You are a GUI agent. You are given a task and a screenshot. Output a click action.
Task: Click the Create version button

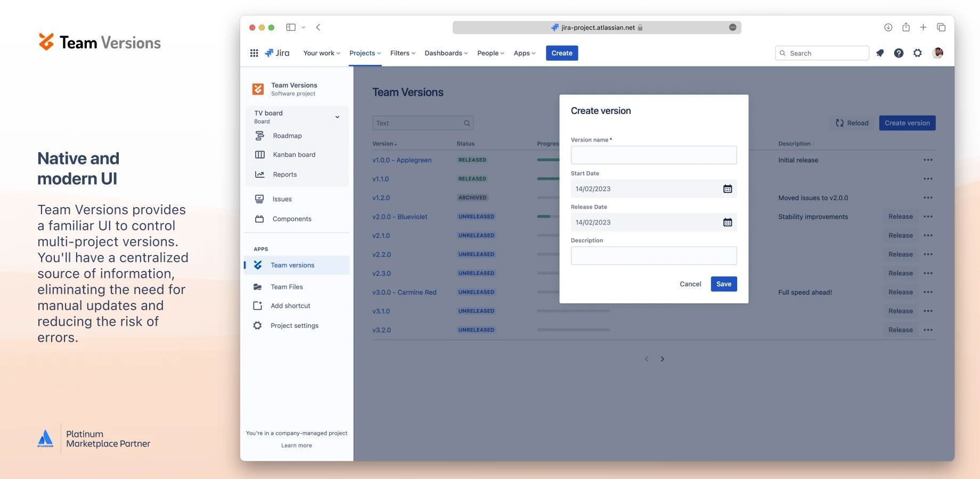click(907, 123)
